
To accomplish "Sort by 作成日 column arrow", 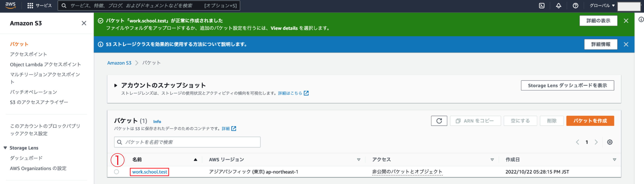I will click(615, 160).
